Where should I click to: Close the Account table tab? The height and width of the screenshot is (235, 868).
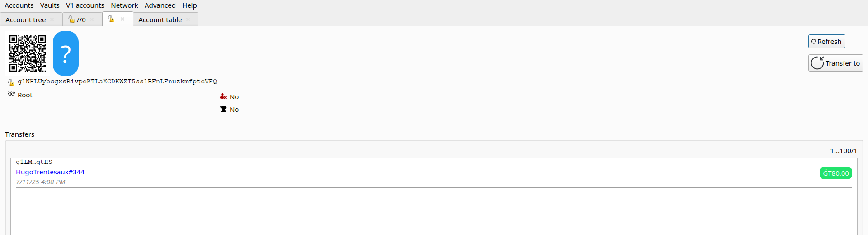(188, 19)
